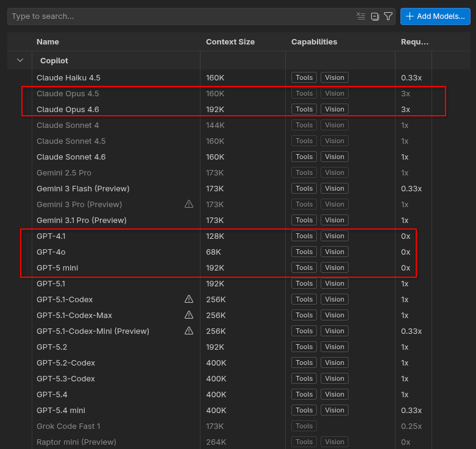Click the warning icon on Gemini 3 Pro (Preview)

[x=189, y=204]
